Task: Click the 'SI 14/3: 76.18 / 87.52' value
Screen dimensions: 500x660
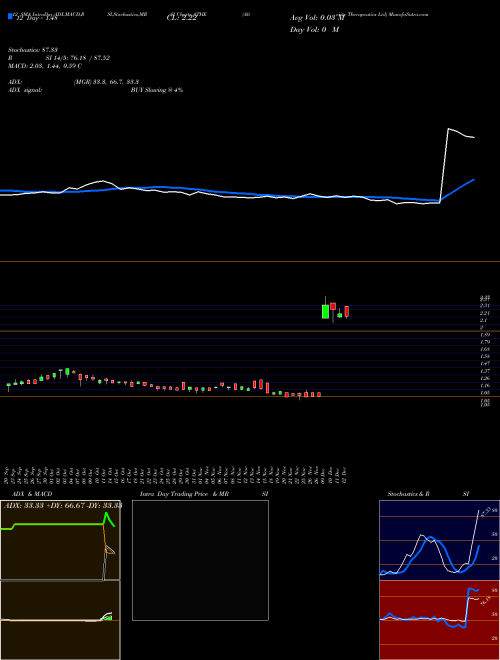Action: tap(78, 58)
